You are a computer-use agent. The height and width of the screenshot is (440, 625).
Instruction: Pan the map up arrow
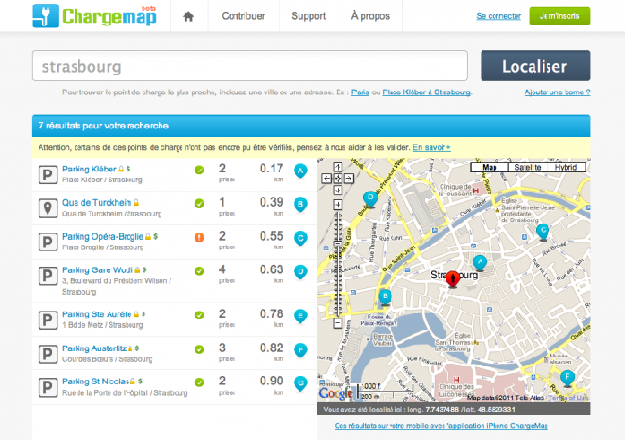point(338,167)
